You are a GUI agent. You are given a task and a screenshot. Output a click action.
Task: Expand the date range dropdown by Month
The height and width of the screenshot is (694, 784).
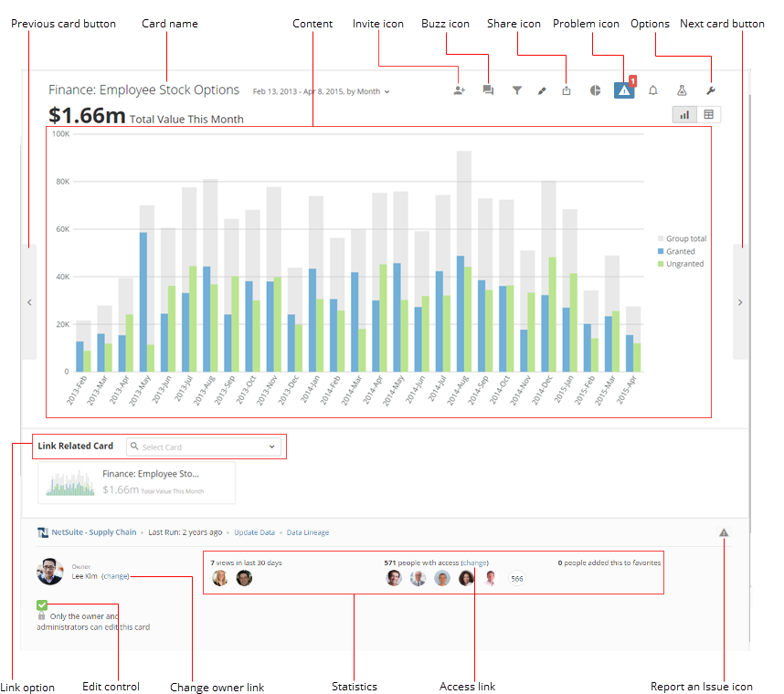(x=322, y=92)
